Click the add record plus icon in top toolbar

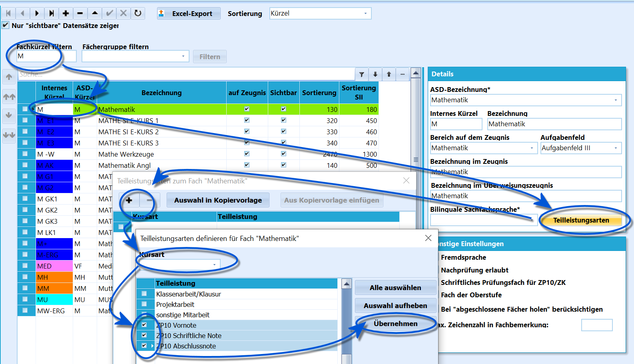(66, 13)
